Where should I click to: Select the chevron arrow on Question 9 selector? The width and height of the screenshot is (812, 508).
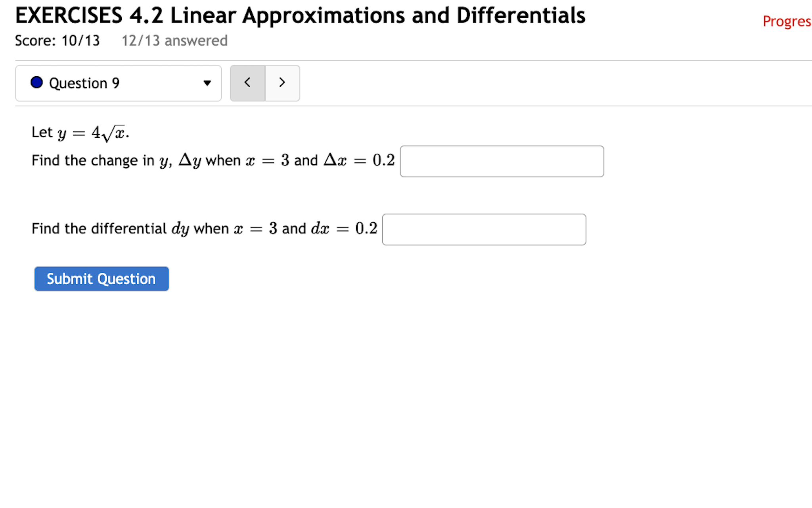208,83
